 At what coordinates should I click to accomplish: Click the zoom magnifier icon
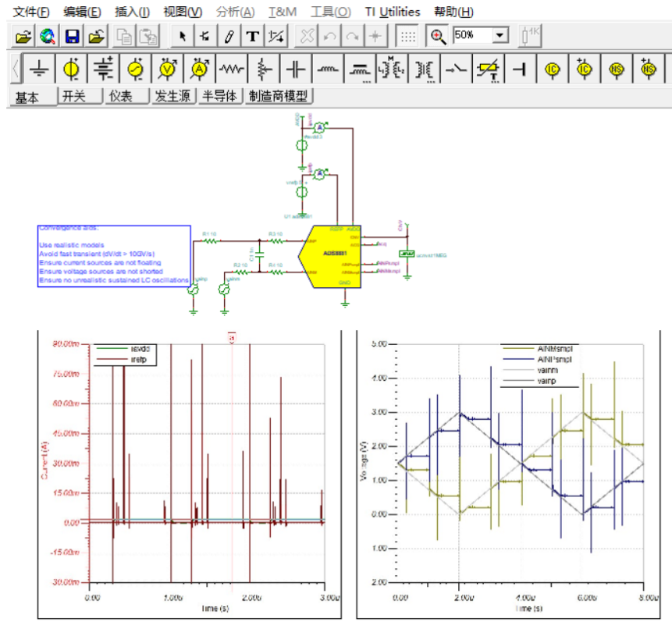(x=439, y=36)
